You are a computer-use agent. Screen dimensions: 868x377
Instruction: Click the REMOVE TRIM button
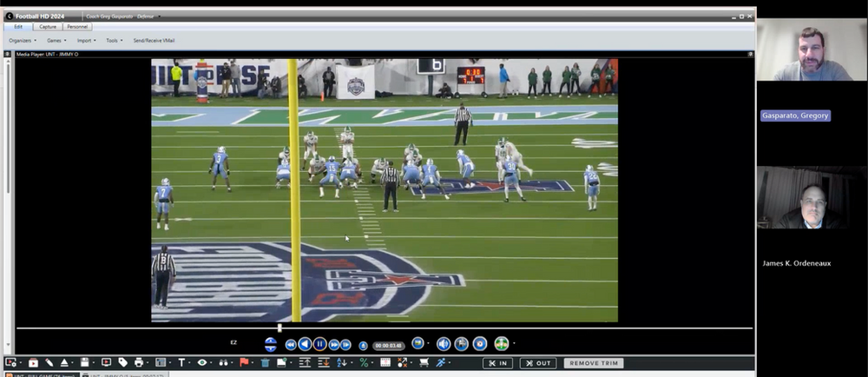click(594, 363)
